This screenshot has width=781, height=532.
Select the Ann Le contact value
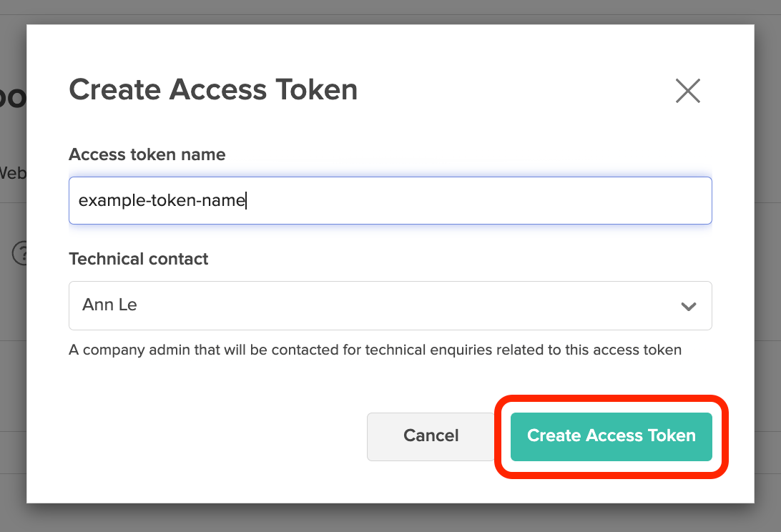110,305
